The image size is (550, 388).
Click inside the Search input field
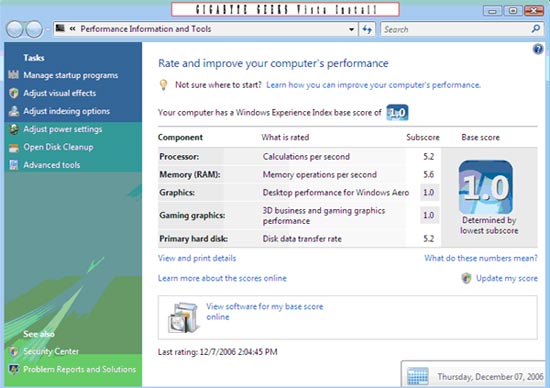click(x=456, y=29)
